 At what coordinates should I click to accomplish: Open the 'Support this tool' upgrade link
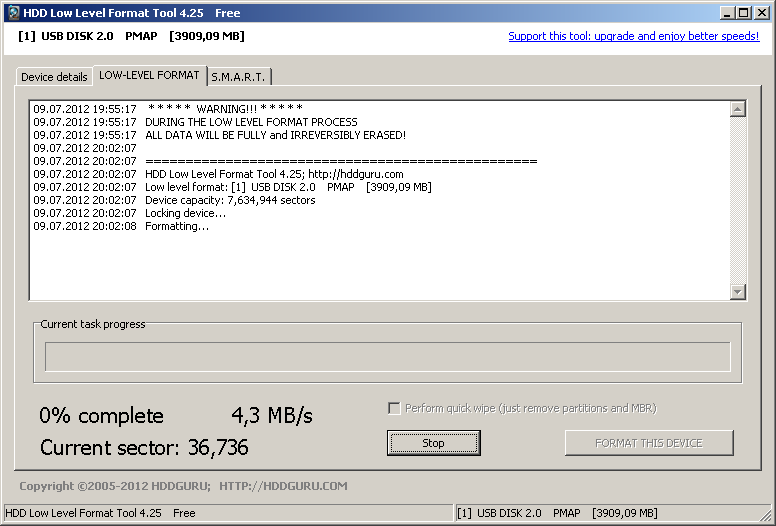click(x=633, y=36)
